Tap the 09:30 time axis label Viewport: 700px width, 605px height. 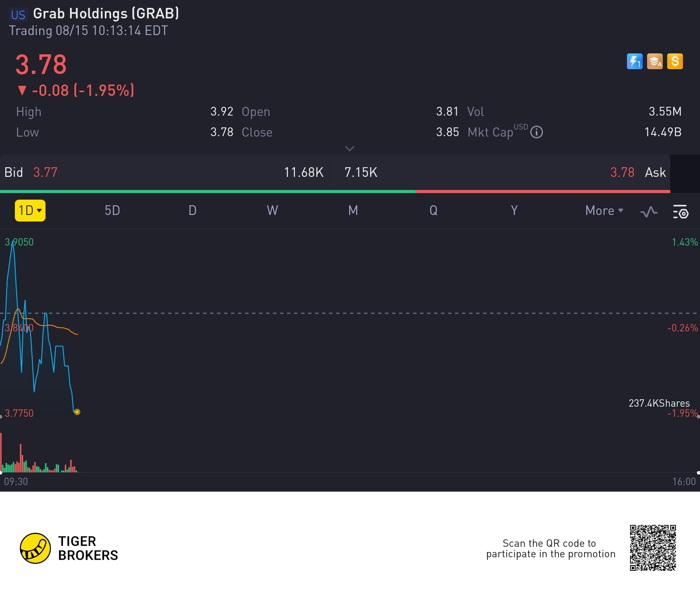(16, 482)
